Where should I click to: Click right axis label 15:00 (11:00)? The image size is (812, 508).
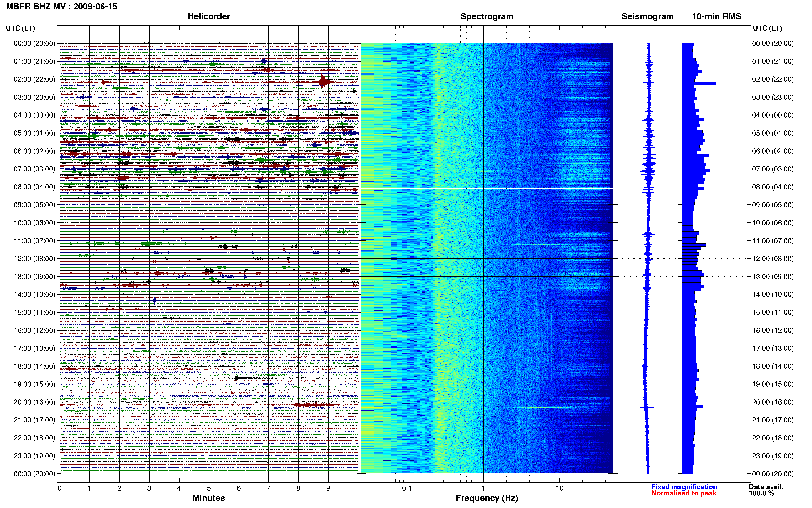[x=773, y=312]
